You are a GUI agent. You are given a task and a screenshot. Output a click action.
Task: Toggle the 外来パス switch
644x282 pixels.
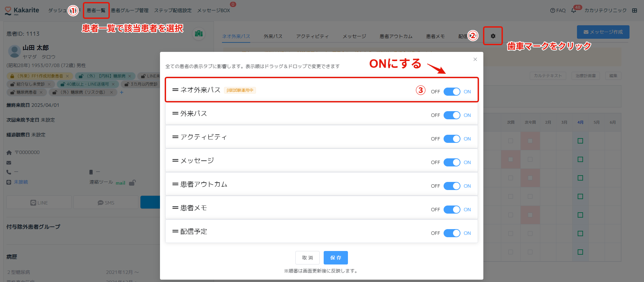click(x=452, y=115)
